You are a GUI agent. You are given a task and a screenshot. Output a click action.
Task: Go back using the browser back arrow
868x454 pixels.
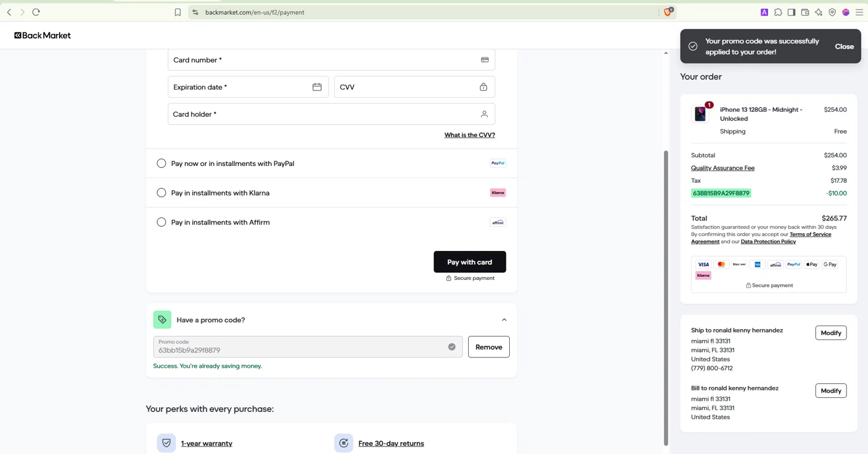tap(9, 12)
